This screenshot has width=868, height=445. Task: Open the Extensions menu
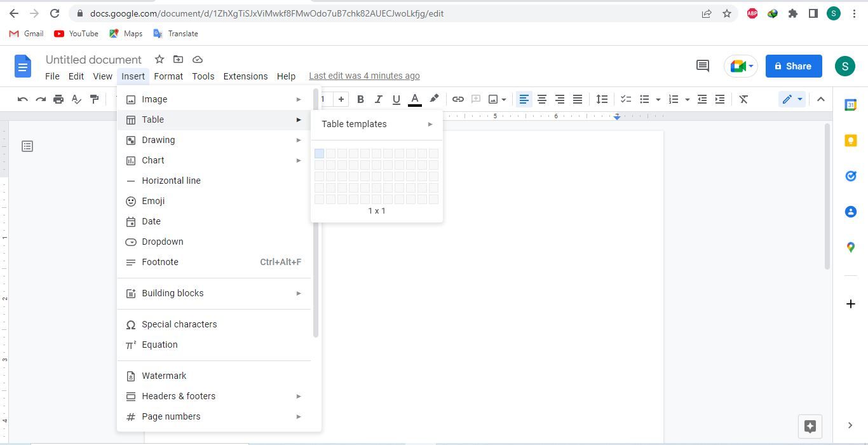[245, 76]
